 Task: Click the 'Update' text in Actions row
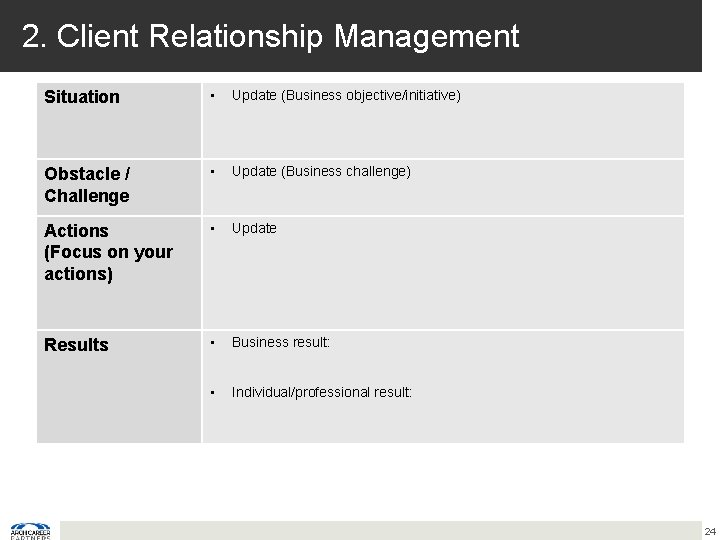point(254,228)
